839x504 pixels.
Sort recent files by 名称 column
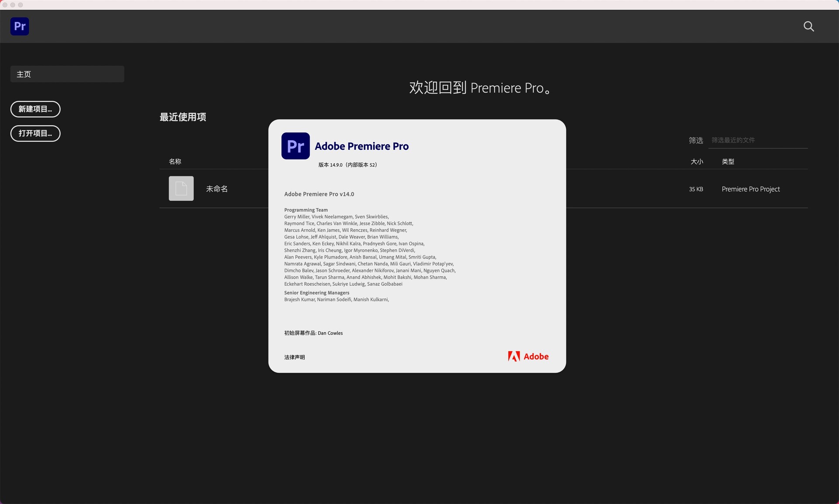coord(175,162)
